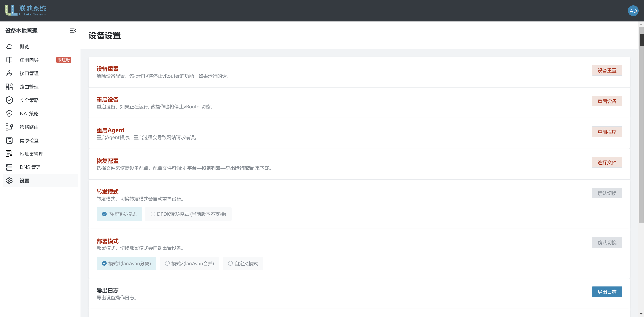Viewport: 644px width, 317px height.
Task: Select 模式2(lan/wan合并) radio option
Action: tap(190, 263)
